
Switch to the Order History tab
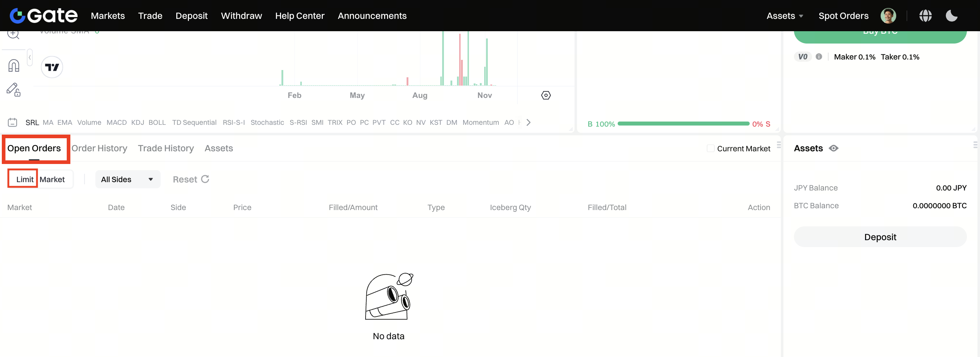point(99,148)
